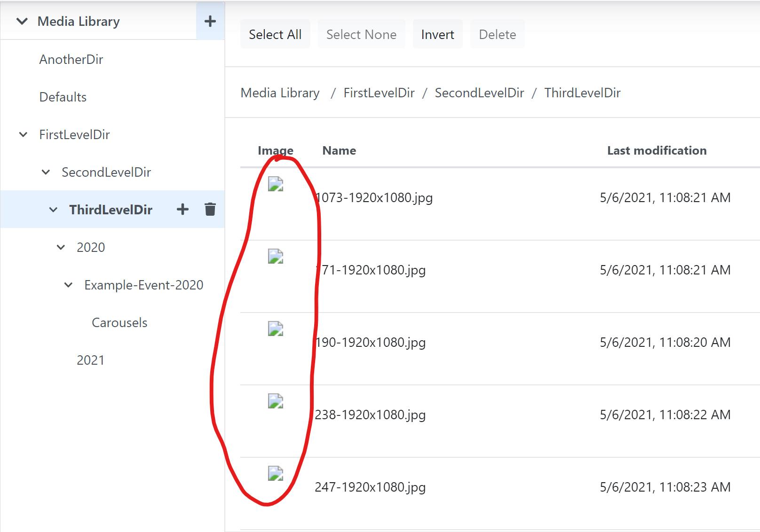Screen dimensions: 760x532
Task: Collapse the FirstLevelDir folder
Action: pyautogui.click(x=24, y=134)
